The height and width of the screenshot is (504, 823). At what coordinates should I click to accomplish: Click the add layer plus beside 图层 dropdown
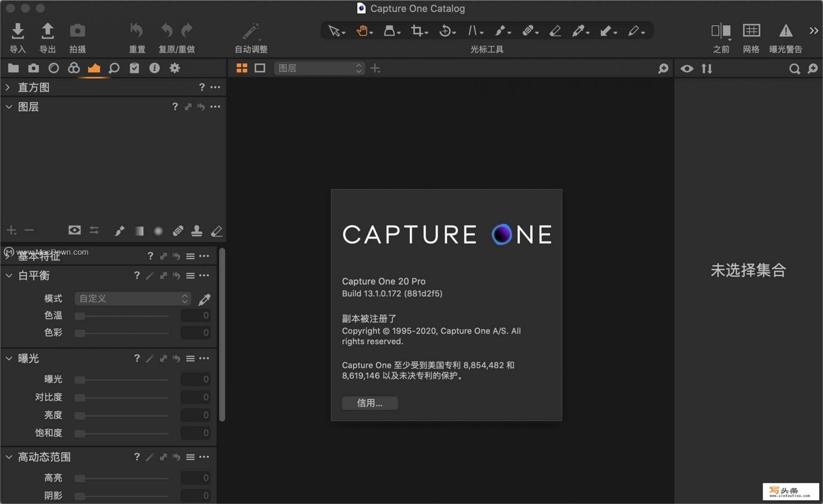pyautogui.click(x=375, y=68)
